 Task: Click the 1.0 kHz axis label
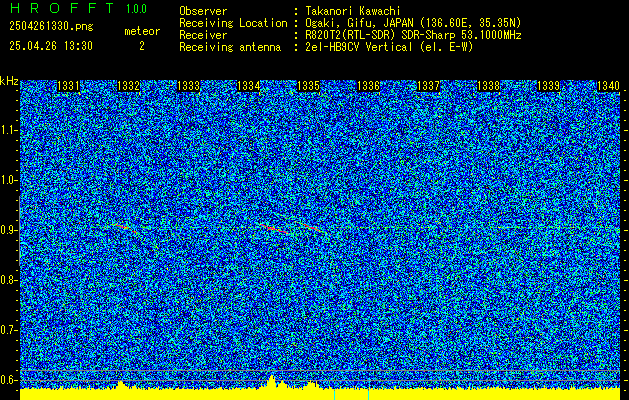point(8,181)
